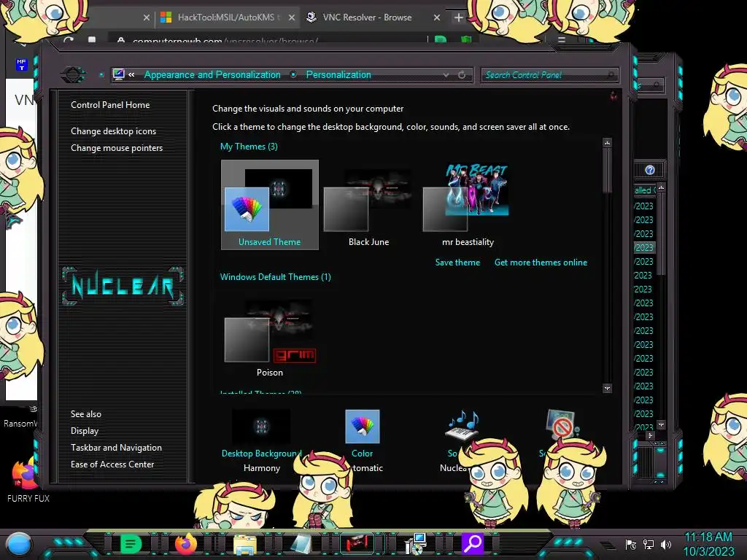Click the back window scrollbar up arrow
Image resolution: width=747 pixels, height=560 pixels.
[x=661, y=187]
